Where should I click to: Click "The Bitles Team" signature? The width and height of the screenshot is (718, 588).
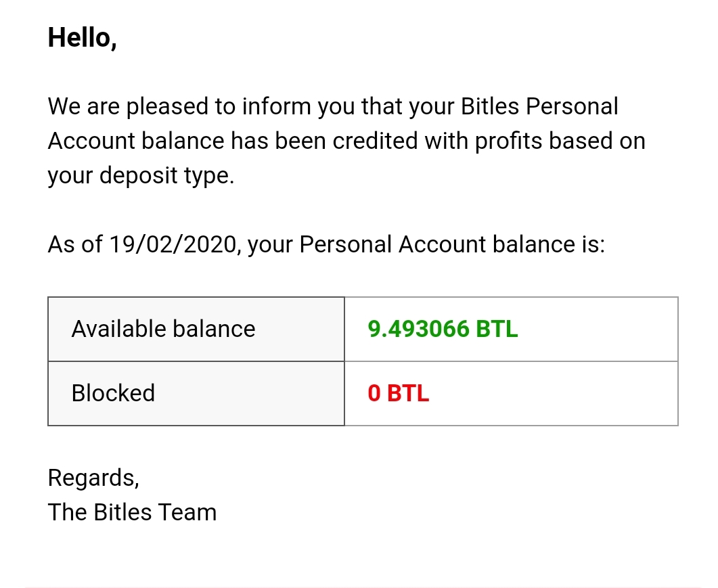132,512
